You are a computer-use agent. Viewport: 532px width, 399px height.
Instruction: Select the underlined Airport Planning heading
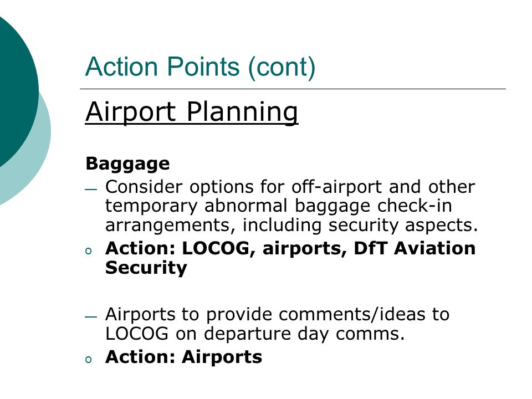coord(192,112)
